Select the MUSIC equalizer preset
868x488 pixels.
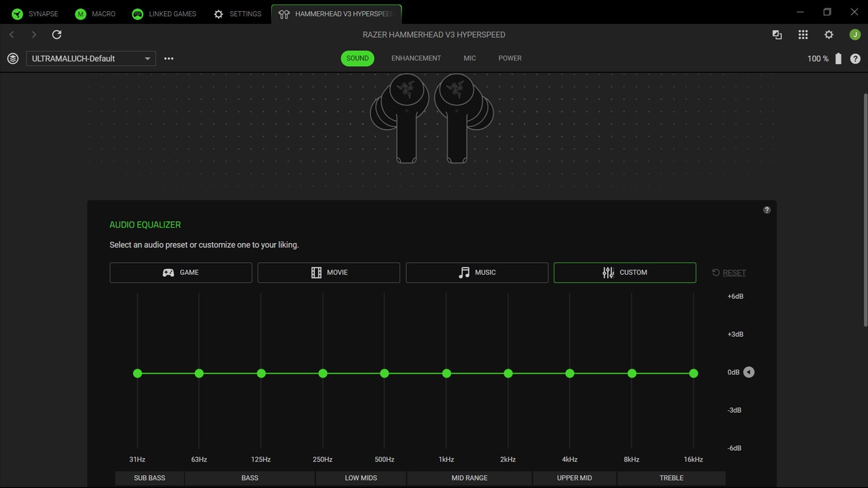click(477, 272)
